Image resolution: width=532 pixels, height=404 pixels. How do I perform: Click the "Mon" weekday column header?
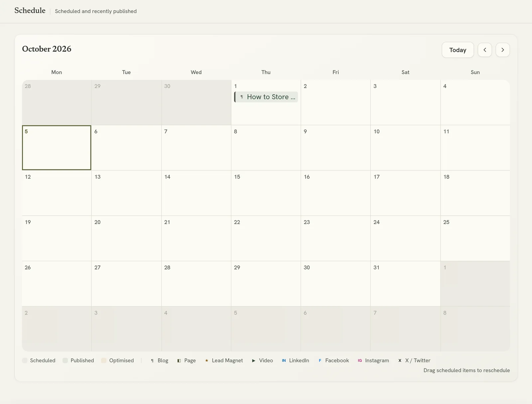(57, 72)
